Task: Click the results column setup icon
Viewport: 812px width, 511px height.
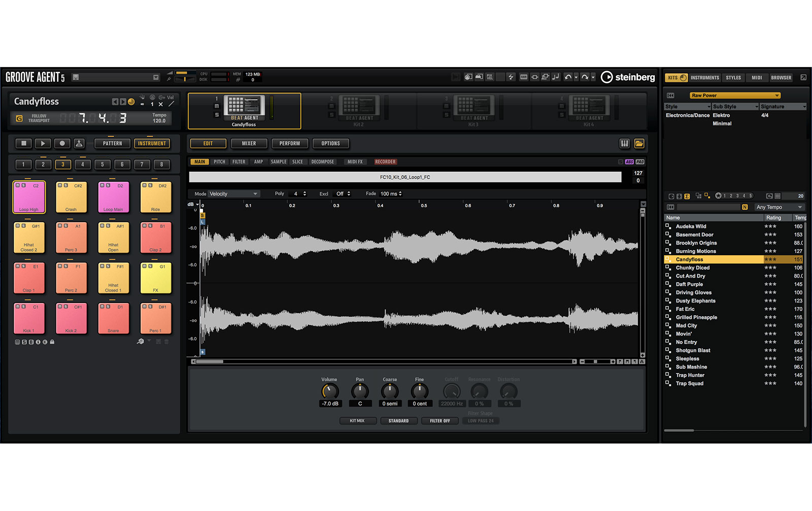Action: (777, 196)
